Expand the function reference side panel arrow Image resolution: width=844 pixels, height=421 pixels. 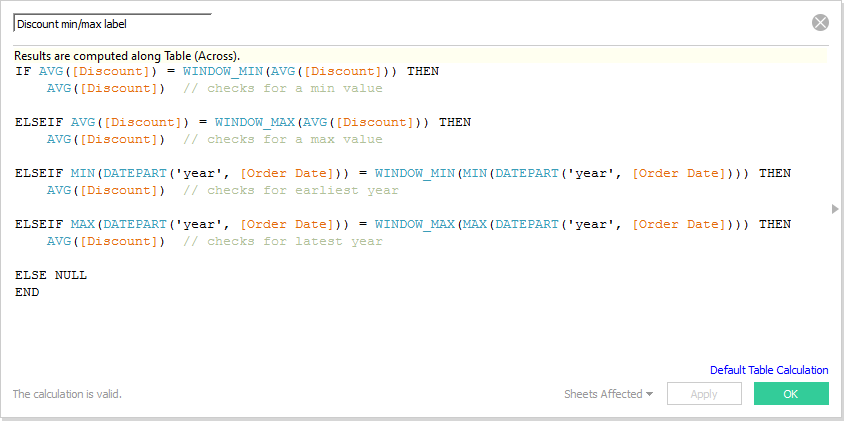tap(835, 208)
